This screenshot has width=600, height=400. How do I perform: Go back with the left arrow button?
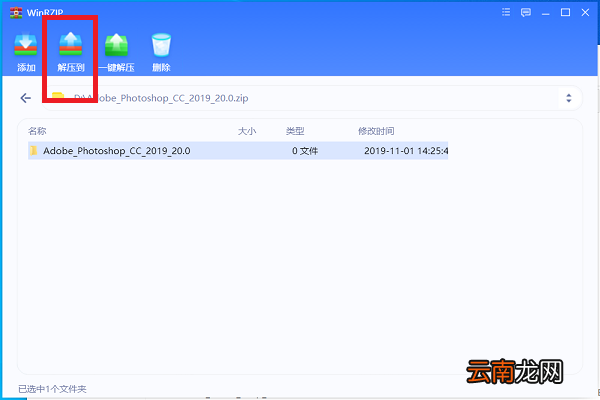tap(26, 98)
